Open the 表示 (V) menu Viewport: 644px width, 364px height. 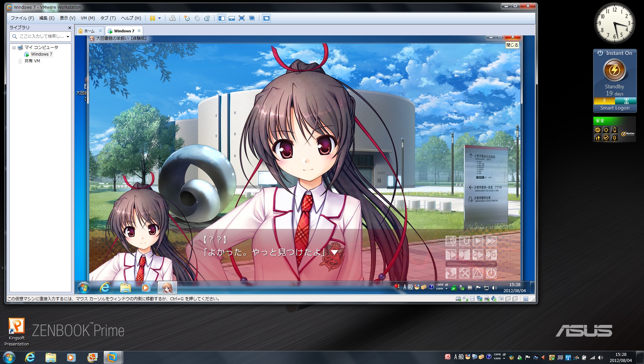click(67, 18)
